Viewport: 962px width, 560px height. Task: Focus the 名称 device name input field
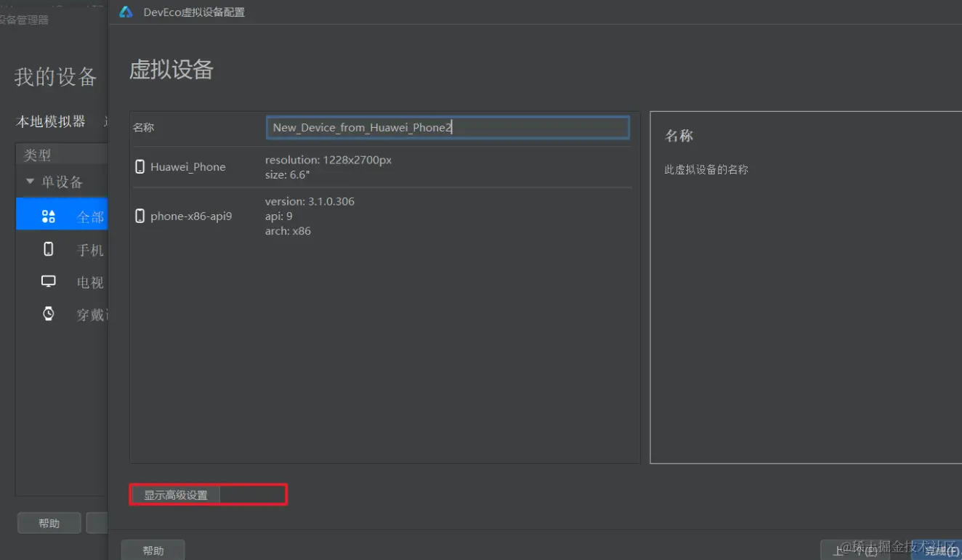click(448, 128)
